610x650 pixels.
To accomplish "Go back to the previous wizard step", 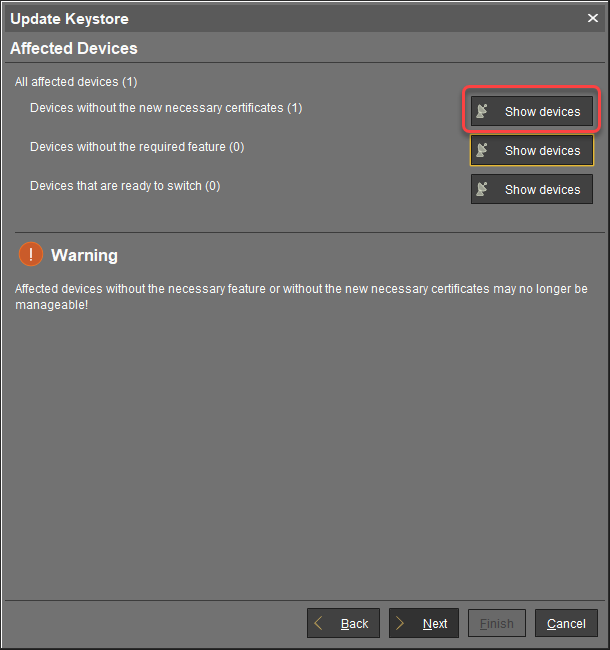I will (x=343, y=623).
